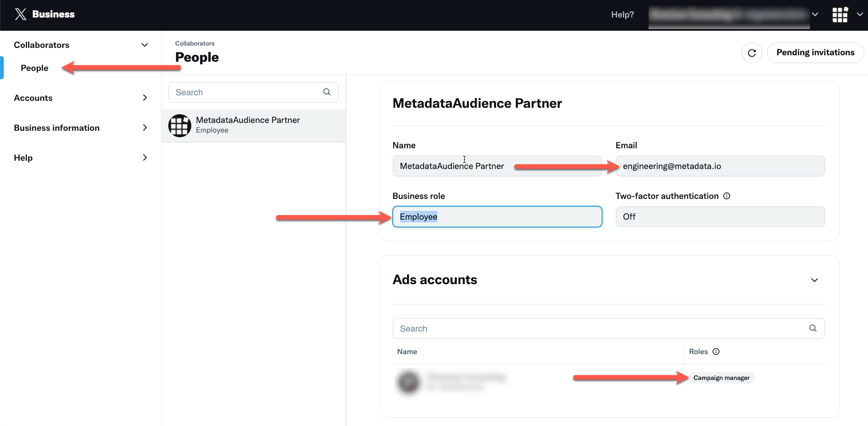Click the refresh icon button

751,53
